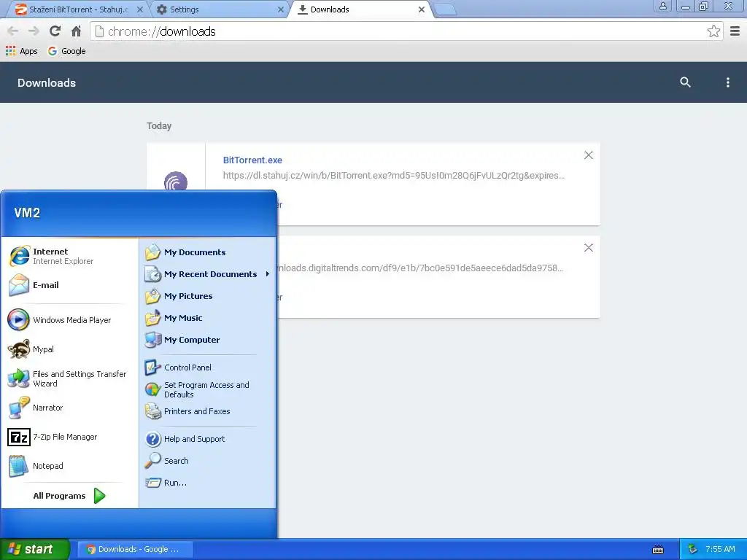This screenshot has height=560, width=747.
Task: Open the on-screen keyboard tray icon
Action: [x=658, y=550]
